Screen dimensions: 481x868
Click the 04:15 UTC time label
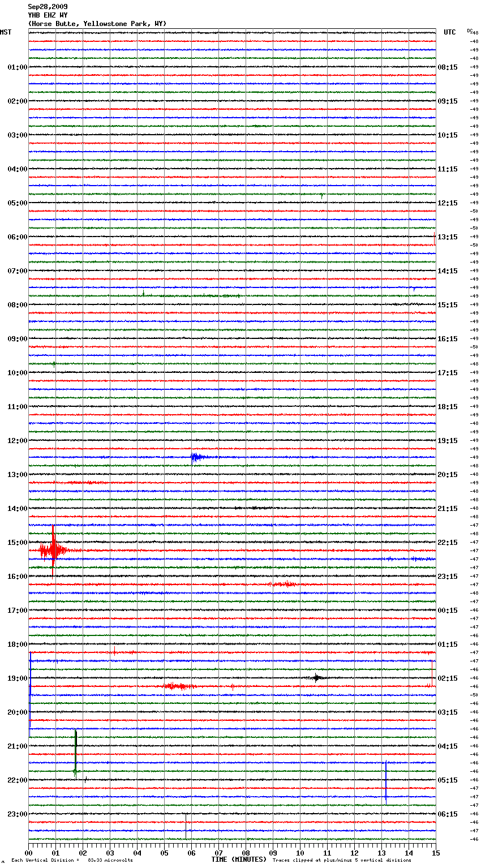coord(448,746)
